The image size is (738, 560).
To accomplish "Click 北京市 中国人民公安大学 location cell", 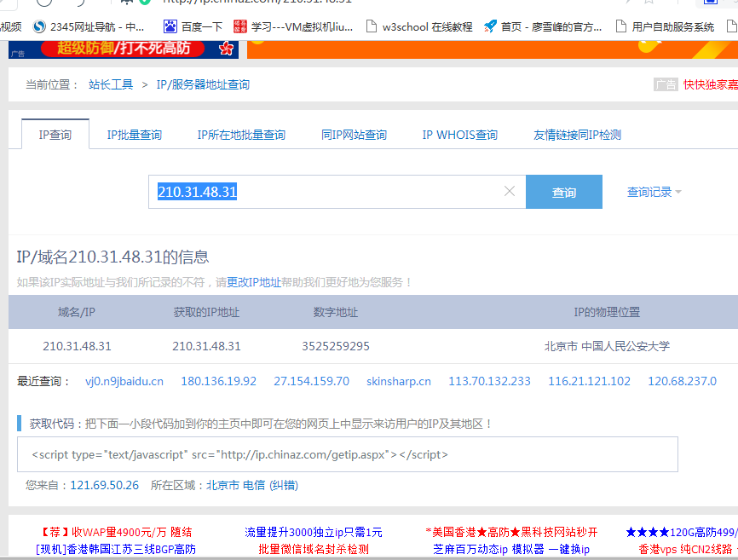I will (x=607, y=346).
